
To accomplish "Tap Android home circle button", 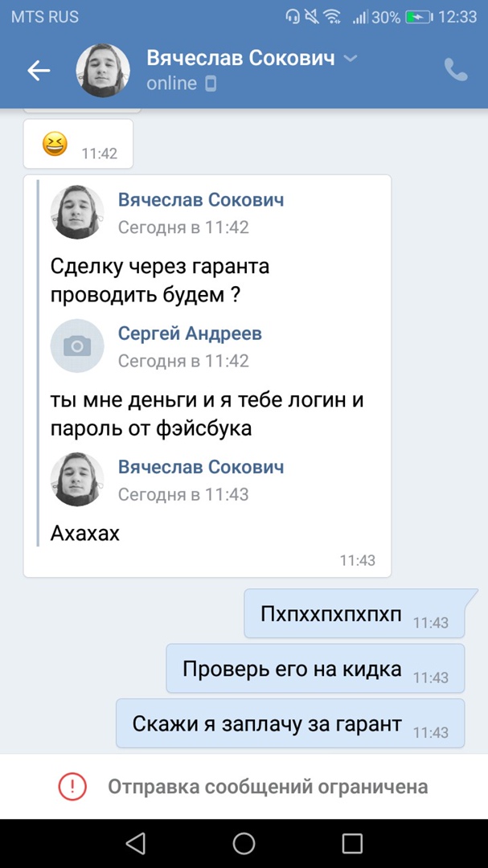I will click(x=244, y=844).
